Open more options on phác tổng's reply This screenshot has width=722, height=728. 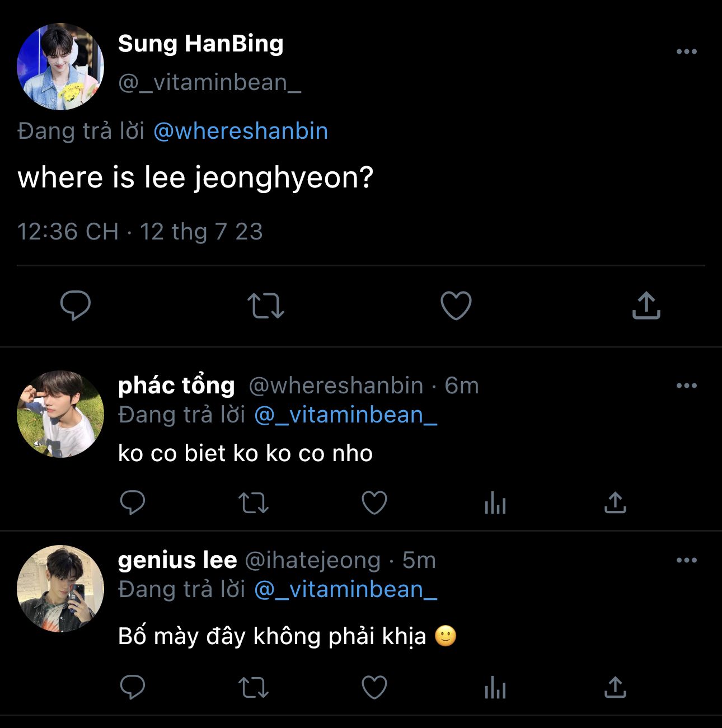tap(686, 386)
